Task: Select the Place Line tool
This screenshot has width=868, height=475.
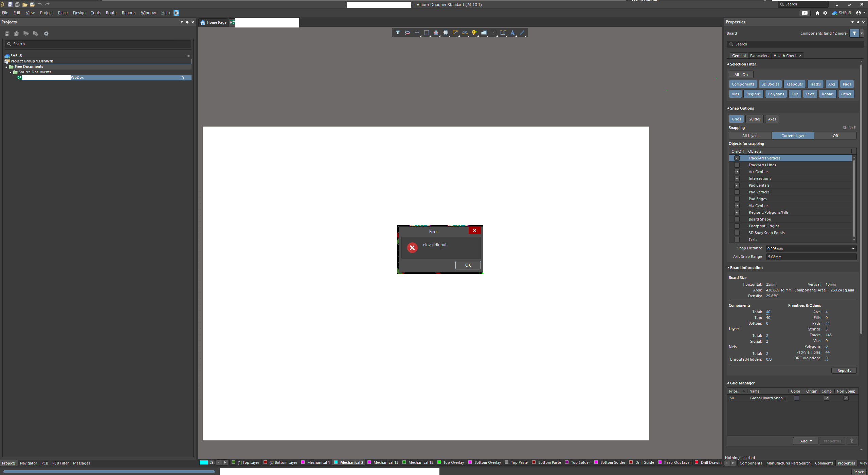Action: [522, 33]
